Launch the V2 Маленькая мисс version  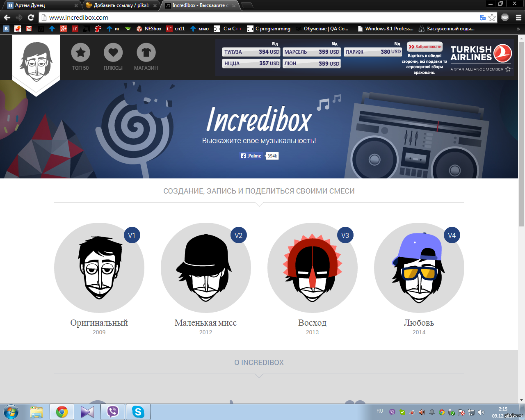click(206, 268)
